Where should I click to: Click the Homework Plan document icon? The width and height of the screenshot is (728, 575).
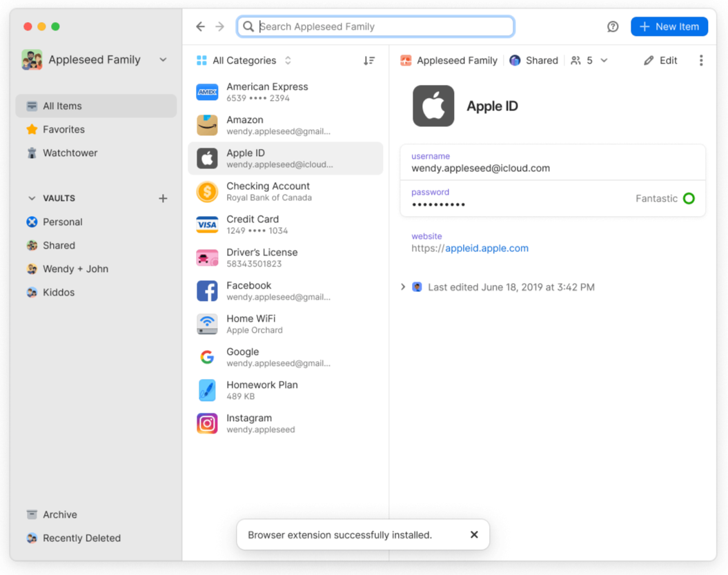pos(207,390)
